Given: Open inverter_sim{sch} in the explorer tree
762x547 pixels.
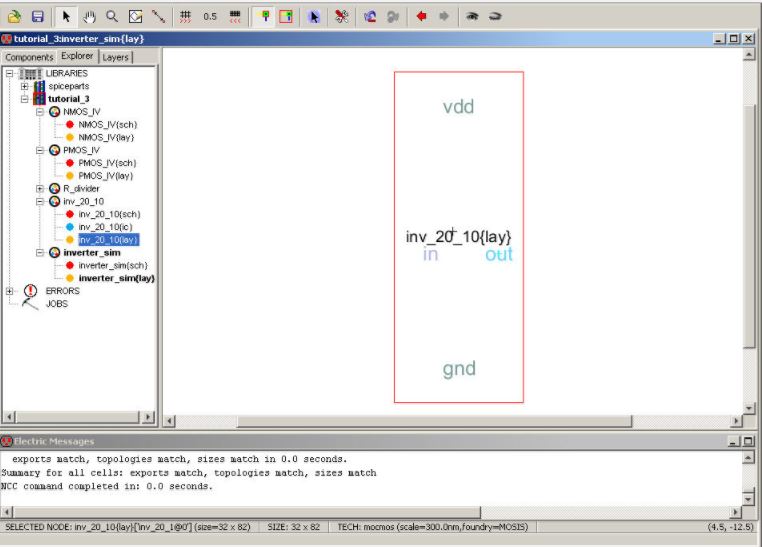Looking at the screenshot, I should (x=113, y=265).
